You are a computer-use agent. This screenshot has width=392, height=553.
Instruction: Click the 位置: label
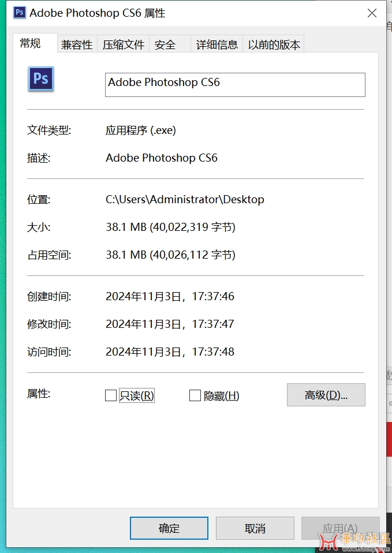point(39,200)
